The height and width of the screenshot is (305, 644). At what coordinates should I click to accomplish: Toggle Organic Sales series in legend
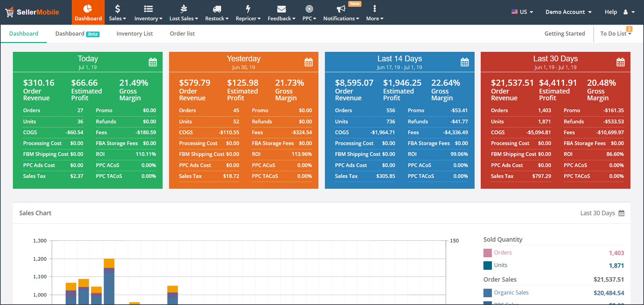pyautogui.click(x=506, y=293)
